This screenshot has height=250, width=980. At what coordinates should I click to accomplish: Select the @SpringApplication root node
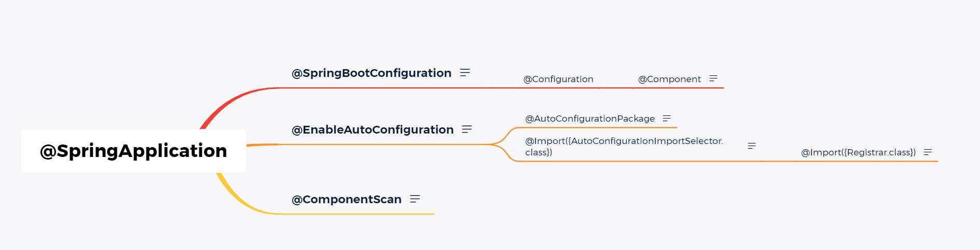(133, 151)
